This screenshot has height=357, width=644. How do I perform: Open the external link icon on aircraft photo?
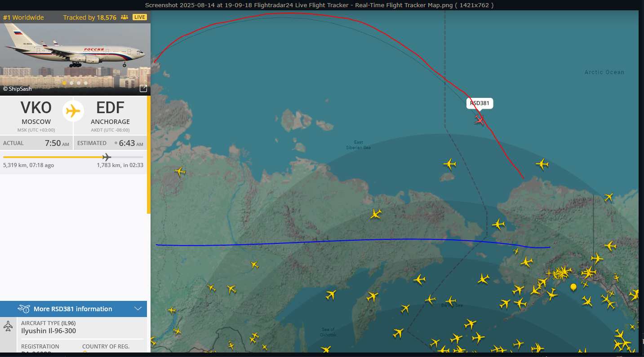[x=143, y=88]
